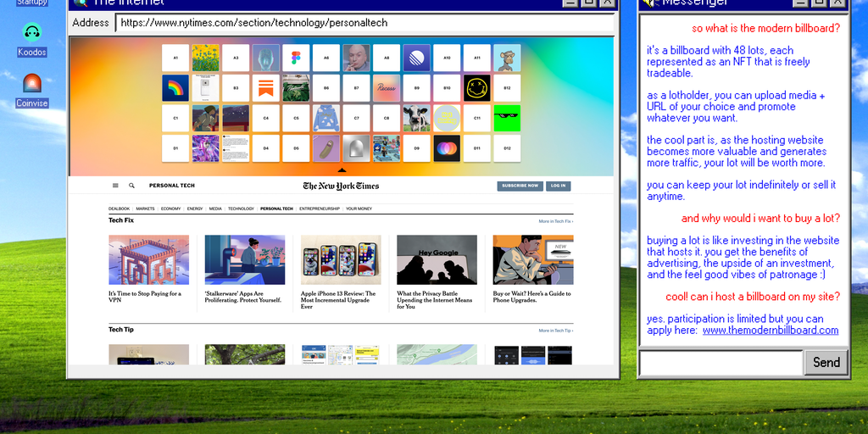Click the blue cloud hoodie lot

click(326, 119)
